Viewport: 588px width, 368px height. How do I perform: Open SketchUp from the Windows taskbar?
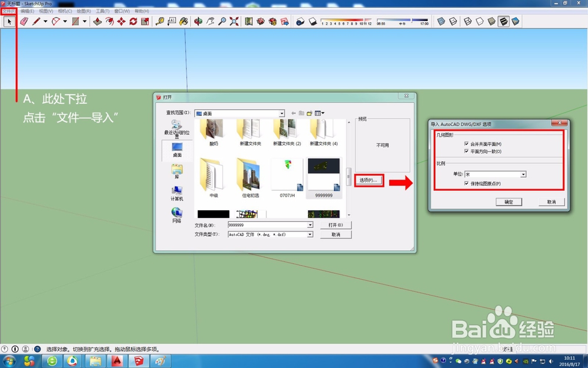pos(139,362)
